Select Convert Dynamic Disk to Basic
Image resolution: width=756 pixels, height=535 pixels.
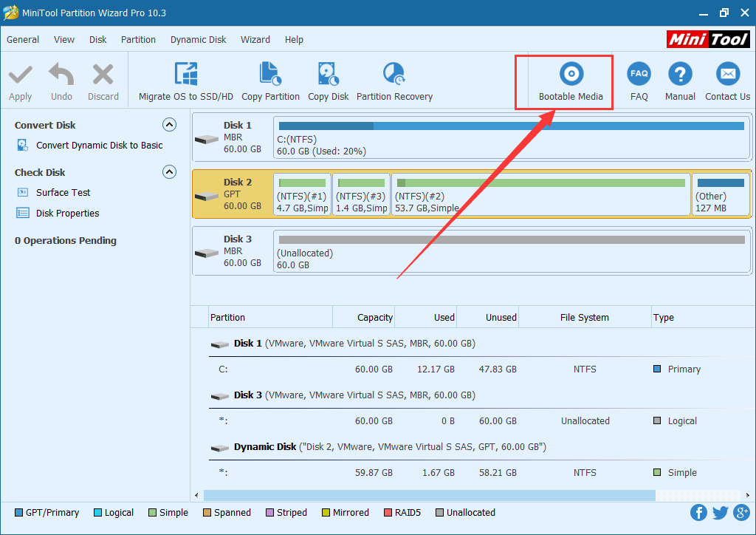click(x=100, y=146)
